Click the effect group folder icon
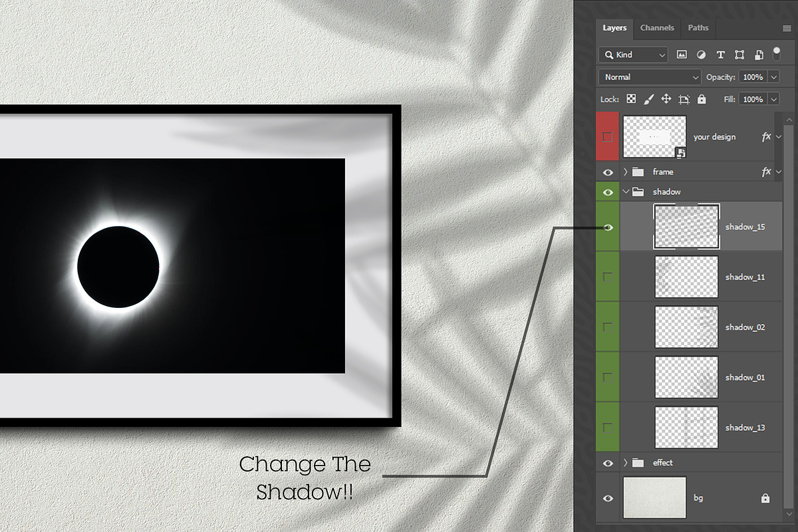Screen dimensions: 798x532 coord(638,462)
